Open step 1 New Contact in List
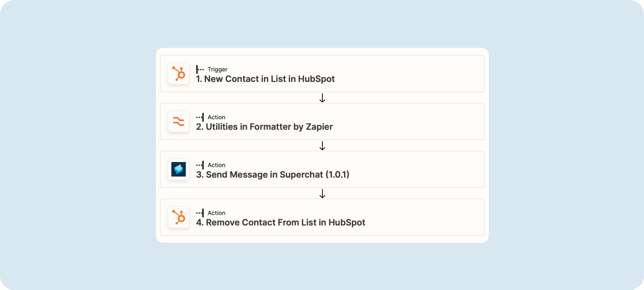The image size is (644, 290). tap(322, 73)
